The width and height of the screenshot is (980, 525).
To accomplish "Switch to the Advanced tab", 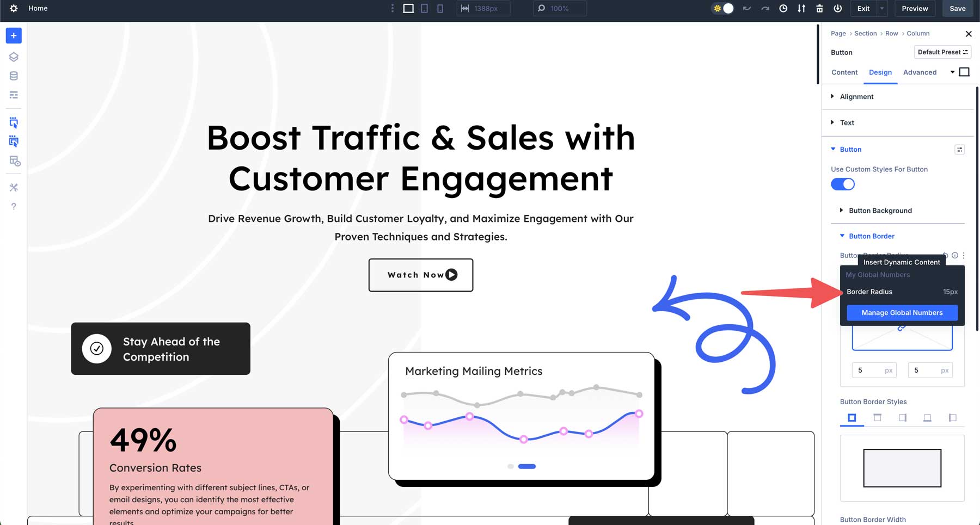I will (920, 72).
